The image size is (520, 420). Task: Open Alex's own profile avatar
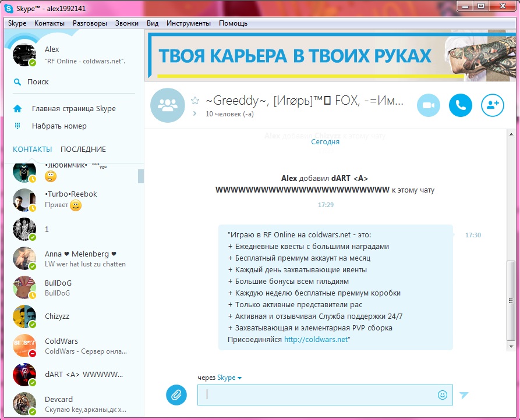pyautogui.click(x=24, y=55)
